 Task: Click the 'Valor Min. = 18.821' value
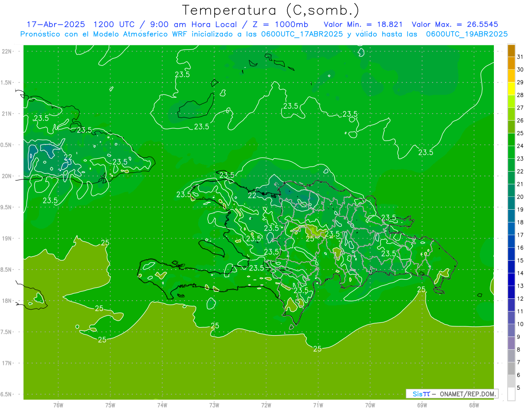[x=363, y=24]
